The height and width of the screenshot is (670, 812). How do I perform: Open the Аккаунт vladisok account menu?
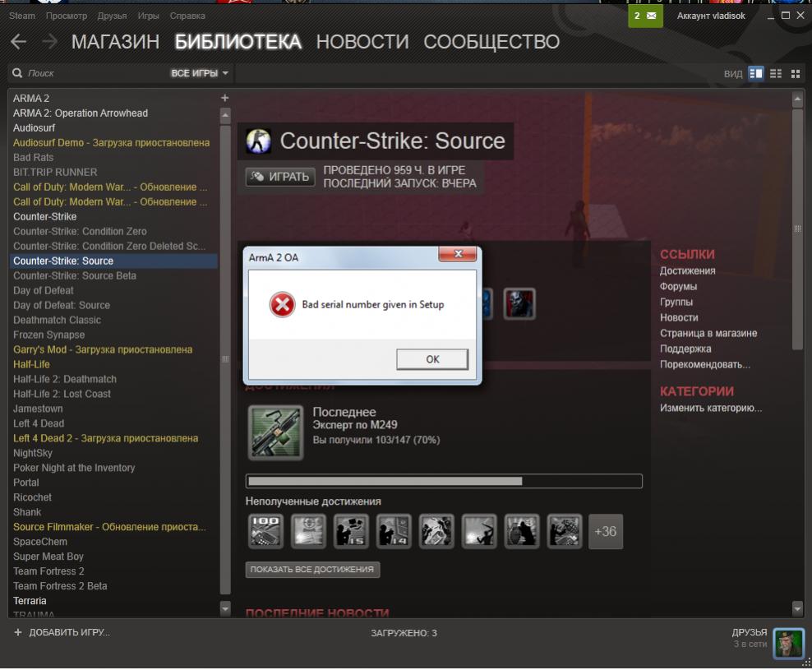(711, 16)
